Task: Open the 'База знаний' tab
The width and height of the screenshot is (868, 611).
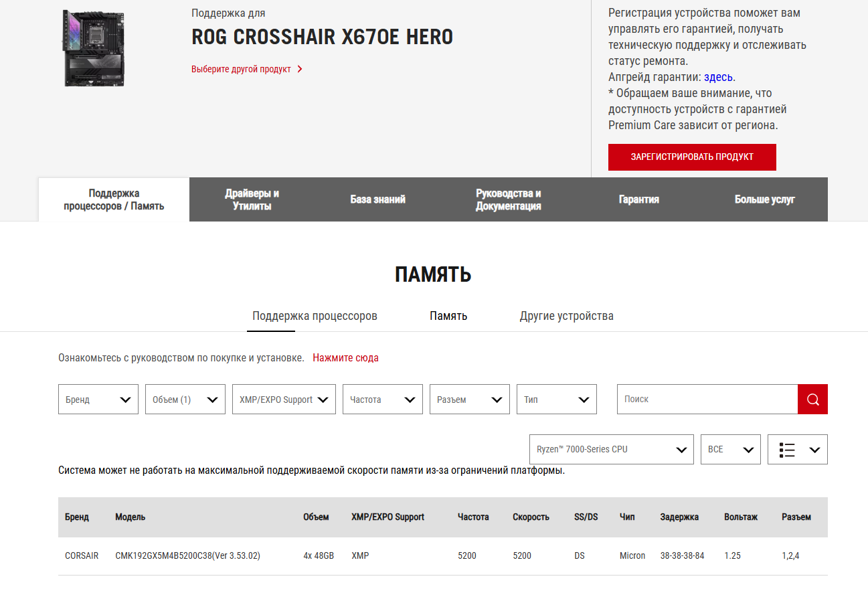Action: 378,199
